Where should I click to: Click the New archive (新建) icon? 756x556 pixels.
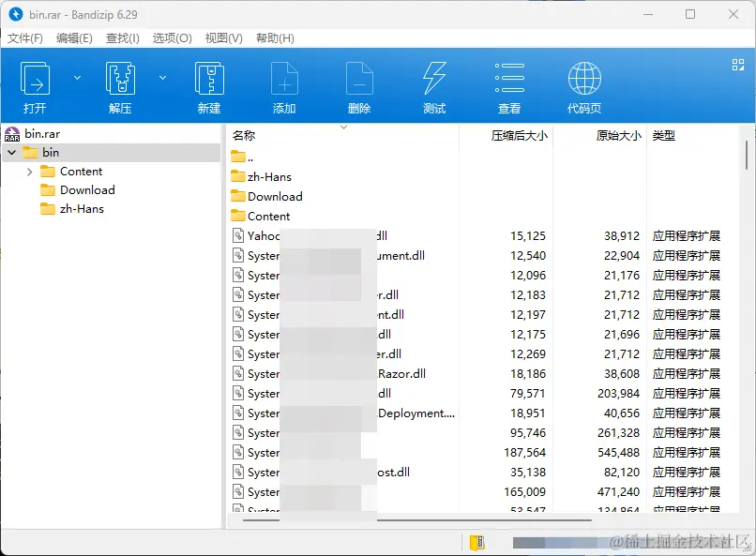click(x=209, y=79)
